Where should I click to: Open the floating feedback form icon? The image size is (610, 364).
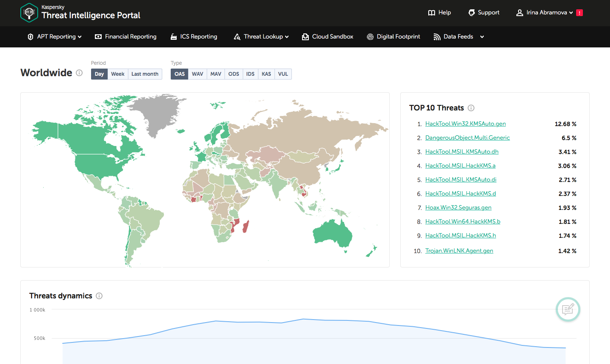568,309
